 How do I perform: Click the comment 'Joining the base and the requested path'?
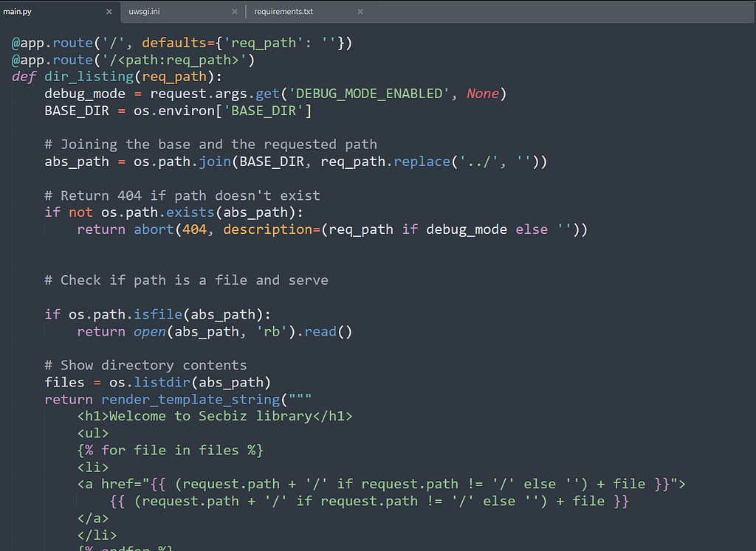[210, 145]
